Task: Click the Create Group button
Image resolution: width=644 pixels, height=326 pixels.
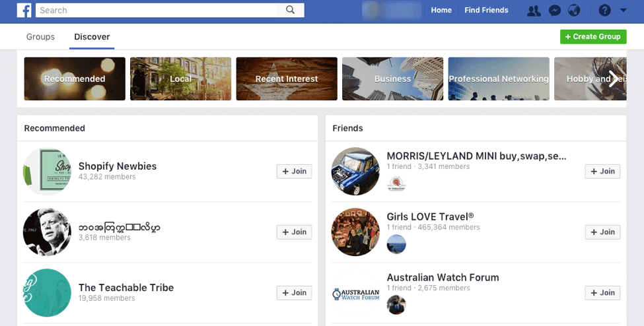Action: [x=593, y=36]
